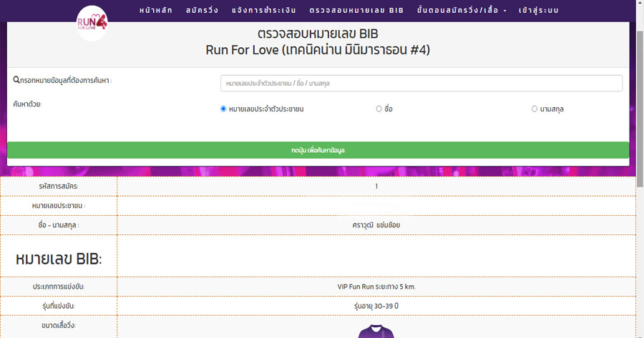Select the หมายเลขประจำตัวประชาชน radio button
Screen dimensions: 644x338
tap(223, 109)
